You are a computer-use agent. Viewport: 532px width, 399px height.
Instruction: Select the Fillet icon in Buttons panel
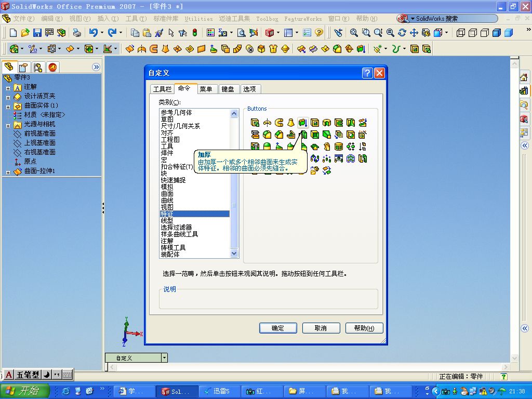pyautogui.click(x=267, y=135)
